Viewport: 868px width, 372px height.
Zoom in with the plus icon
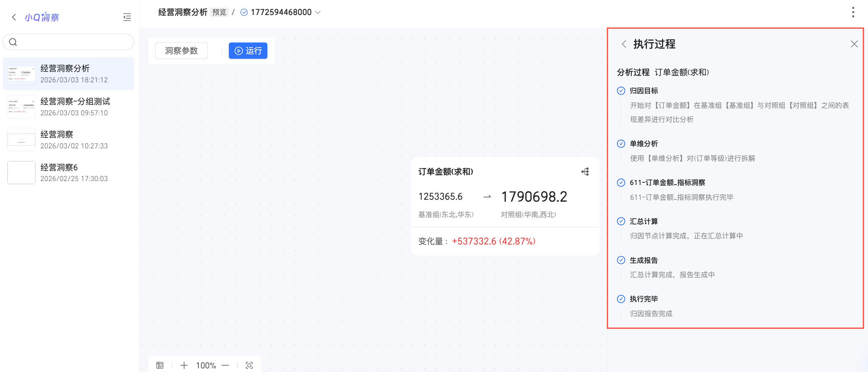pyautogui.click(x=184, y=365)
